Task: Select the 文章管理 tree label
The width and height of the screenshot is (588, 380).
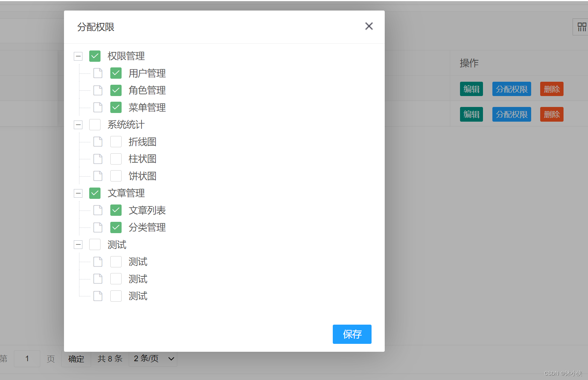Action: coord(126,193)
